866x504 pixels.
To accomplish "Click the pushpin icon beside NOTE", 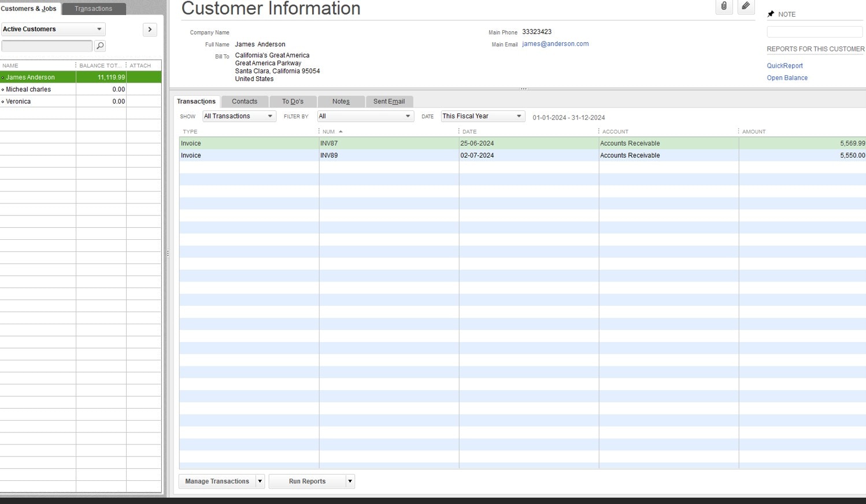I will (x=771, y=14).
